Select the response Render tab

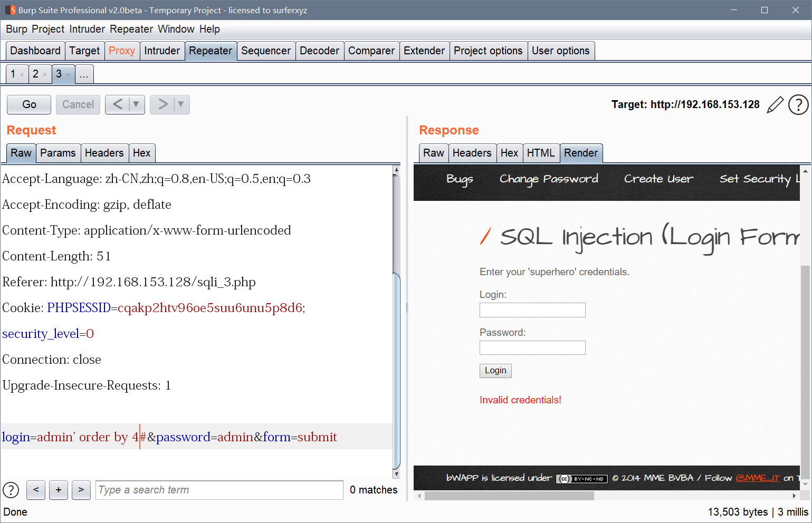(x=581, y=153)
